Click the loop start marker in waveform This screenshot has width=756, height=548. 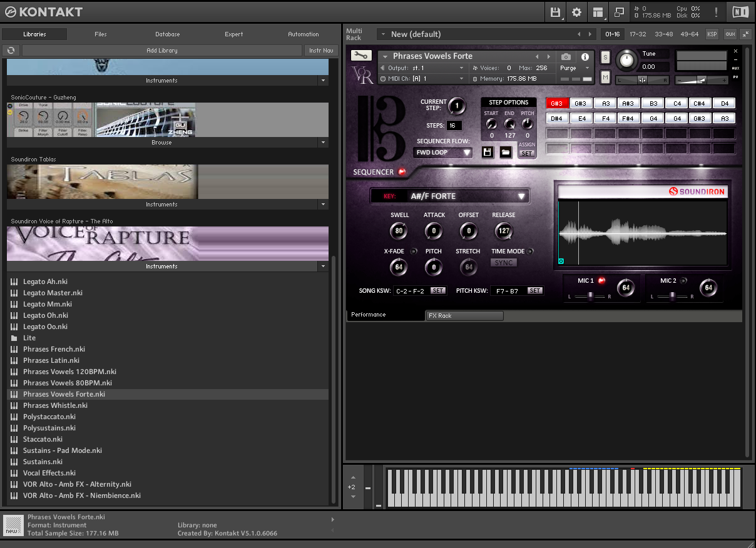point(561,261)
